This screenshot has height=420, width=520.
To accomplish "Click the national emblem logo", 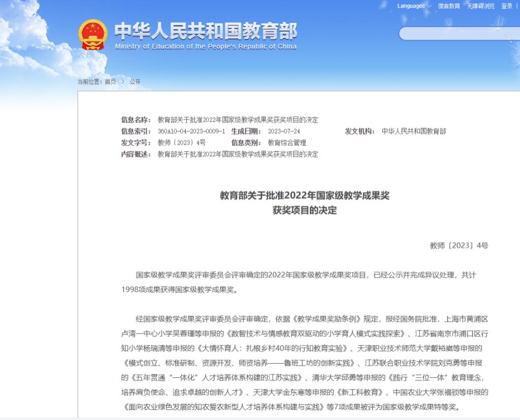I will [x=92, y=35].
